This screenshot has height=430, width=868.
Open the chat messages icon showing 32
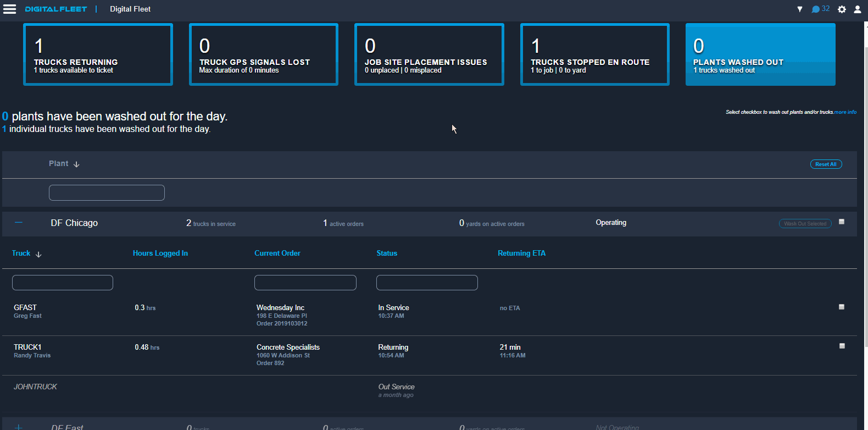click(x=820, y=9)
